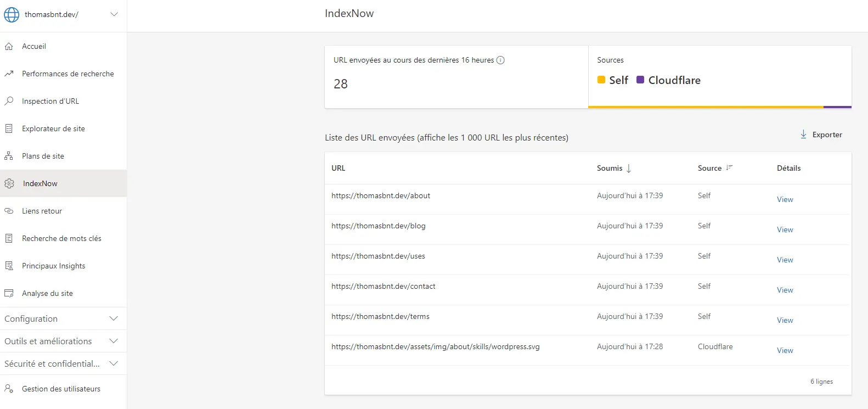Screen dimensions: 868x409
Task: Click the Liens retour link icon
Action: pyautogui.click(x=9, y=211)
